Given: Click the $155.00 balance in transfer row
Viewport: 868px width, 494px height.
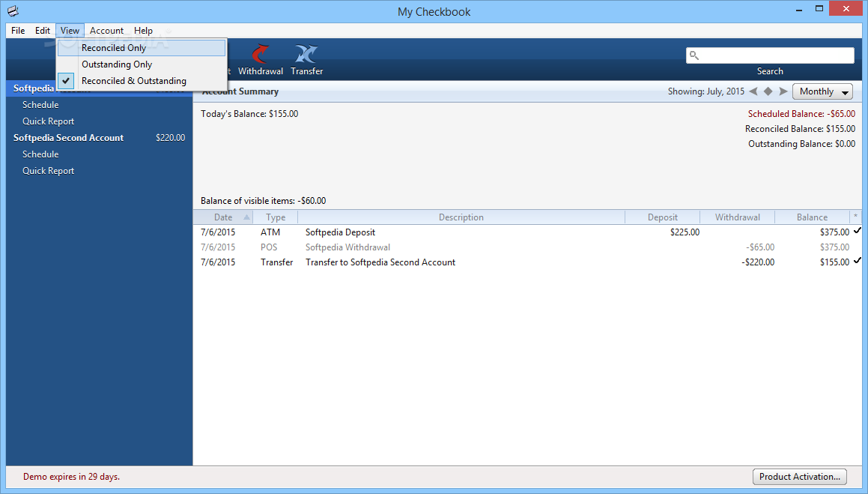Looking at the screenshot, I should pos(834,262).
